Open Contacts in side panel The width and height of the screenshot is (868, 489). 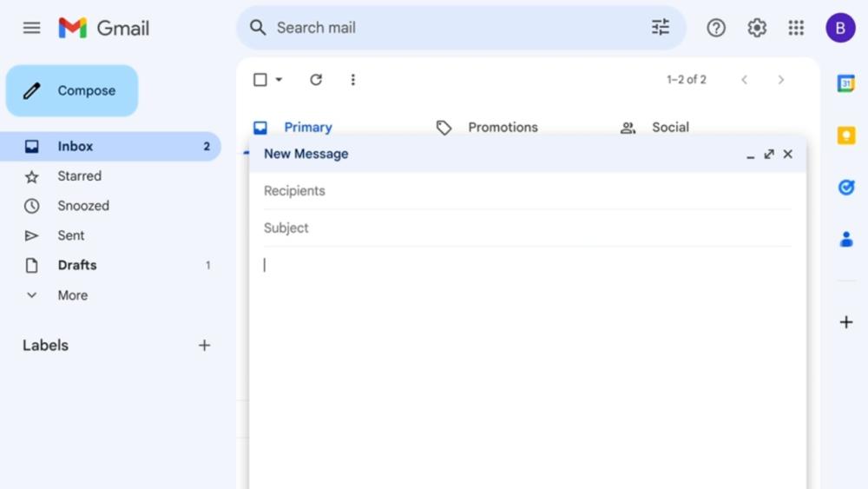(x=846, y=239)
